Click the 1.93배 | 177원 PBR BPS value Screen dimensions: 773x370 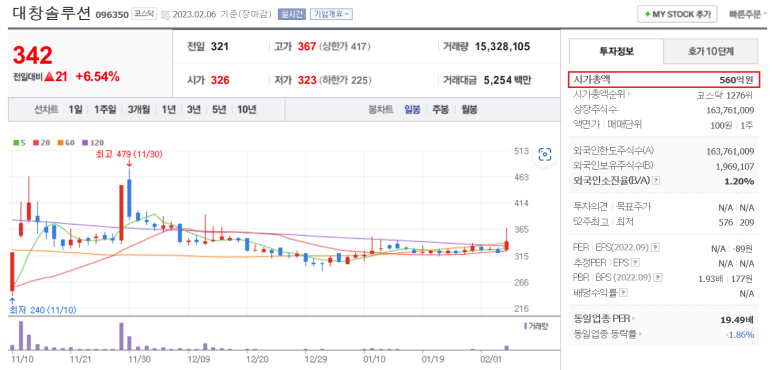(x=726, y=279)
